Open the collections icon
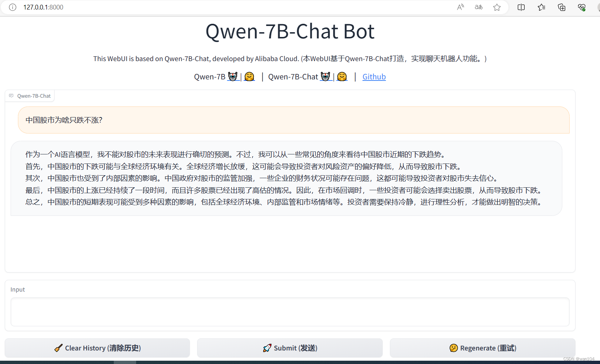This screenshot has width=600, height=364. pos(562,7)
